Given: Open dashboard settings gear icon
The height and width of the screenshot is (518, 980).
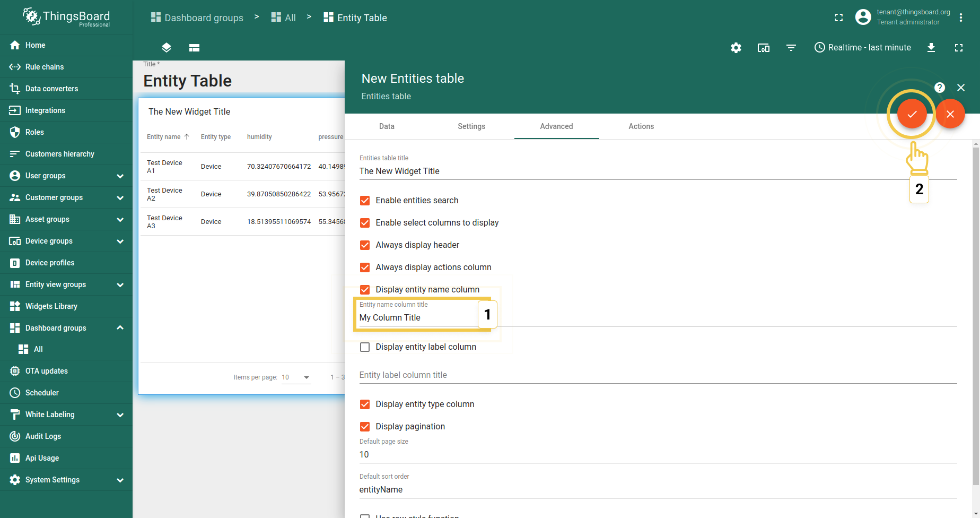Looking at the screenshot, I should coord(736,48).
